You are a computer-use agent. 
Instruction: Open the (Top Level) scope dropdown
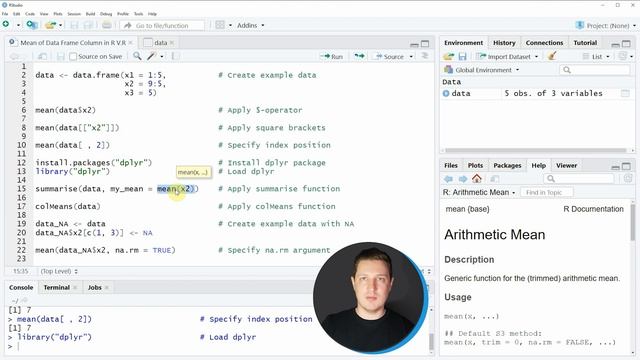click(x=59, y=271)
